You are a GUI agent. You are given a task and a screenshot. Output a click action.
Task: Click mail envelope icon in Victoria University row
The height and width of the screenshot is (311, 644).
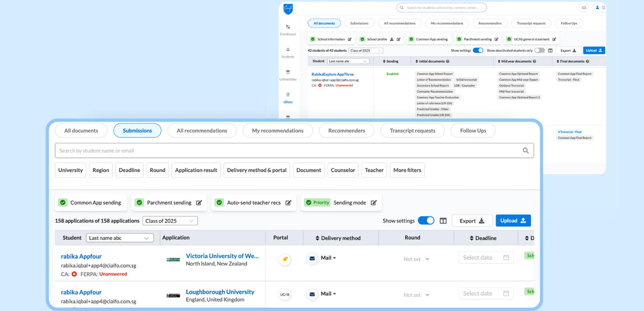pyautogui.click(x=312, y=258)
